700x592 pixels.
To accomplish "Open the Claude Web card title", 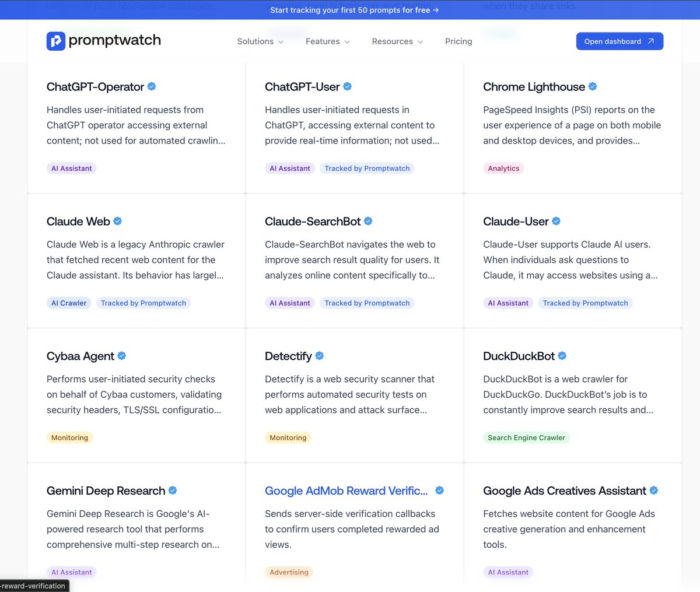I will (x=78, y=222).
